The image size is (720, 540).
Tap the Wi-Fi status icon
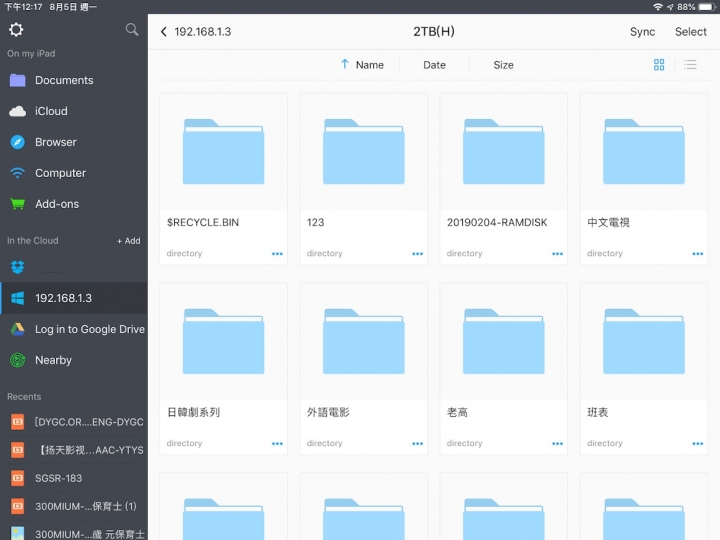(658, 7)
